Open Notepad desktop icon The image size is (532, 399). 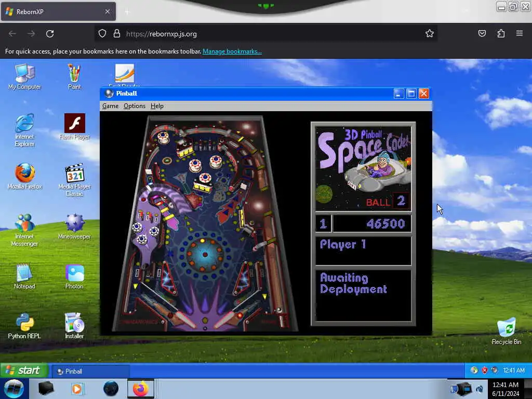[24, 276]
